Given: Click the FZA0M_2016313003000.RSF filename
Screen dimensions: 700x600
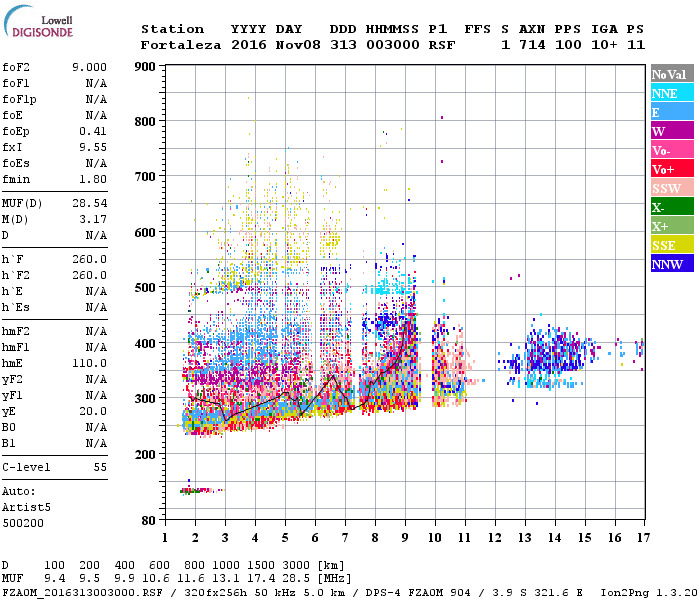Looking at the screenshot, I should coord(83,592).
